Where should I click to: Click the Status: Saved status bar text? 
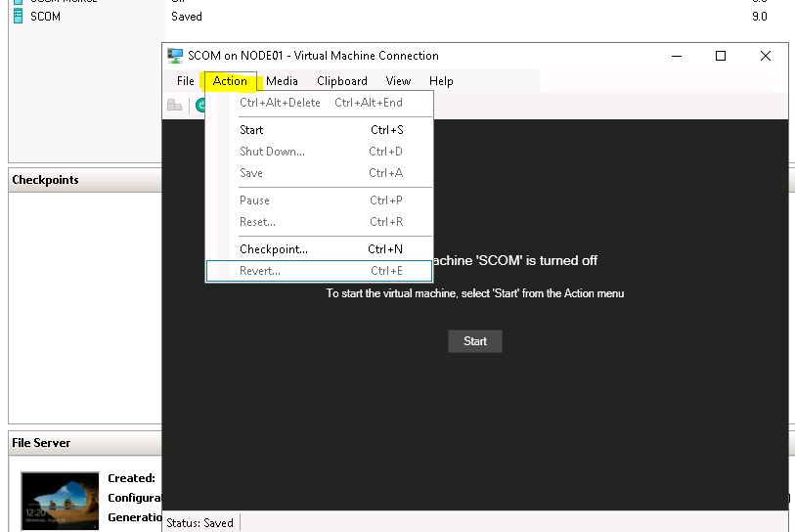click(199, 523)
